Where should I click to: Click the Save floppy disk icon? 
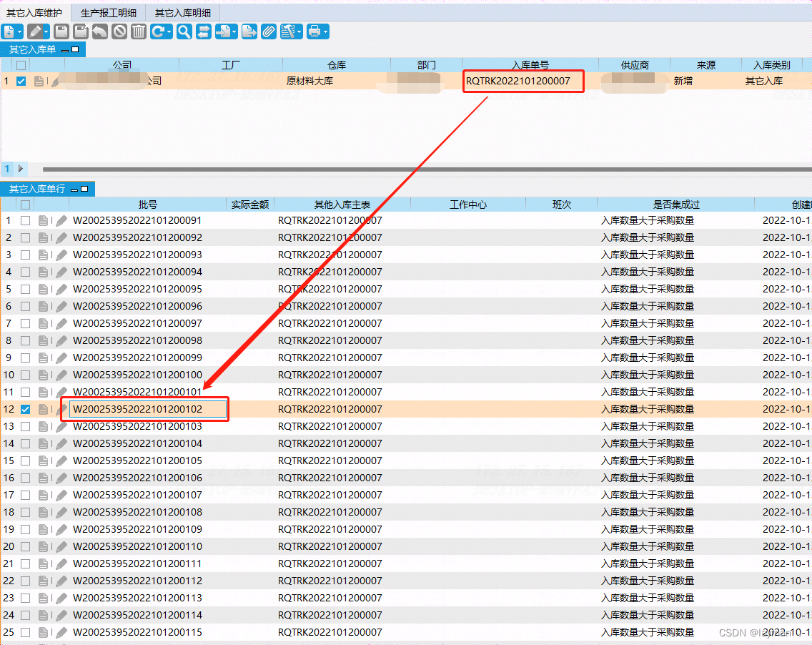point(61,31)
